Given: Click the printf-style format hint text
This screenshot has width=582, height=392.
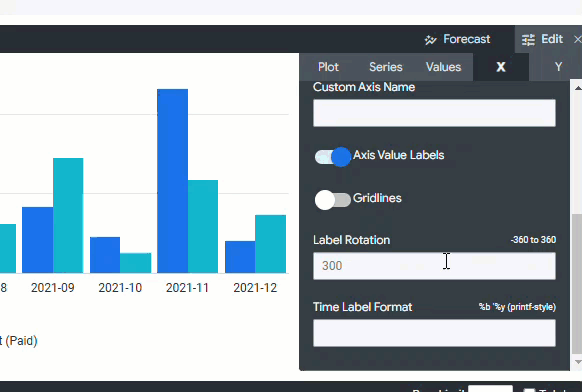Looking at the screenshot, I should click(x=517, y=307).
